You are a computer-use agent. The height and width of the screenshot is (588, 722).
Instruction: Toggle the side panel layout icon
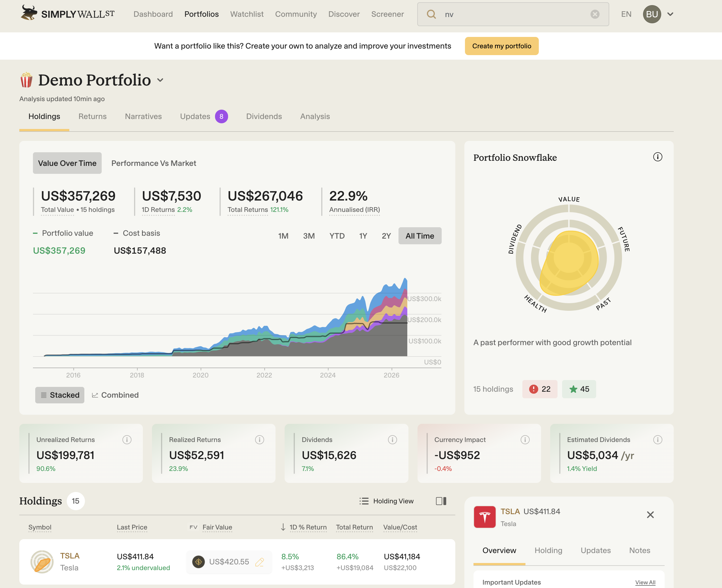[x=441, y=501]
